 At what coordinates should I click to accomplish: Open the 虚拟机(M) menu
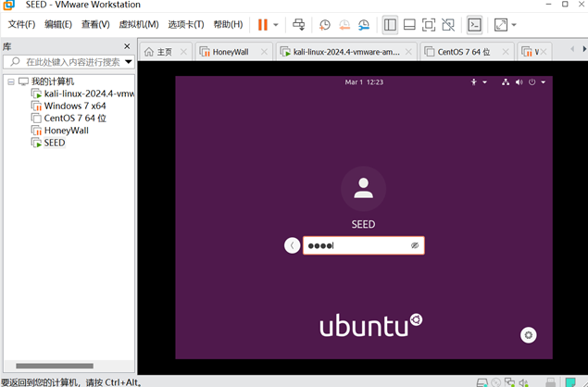pyautogui.click(x=139, y=25)
